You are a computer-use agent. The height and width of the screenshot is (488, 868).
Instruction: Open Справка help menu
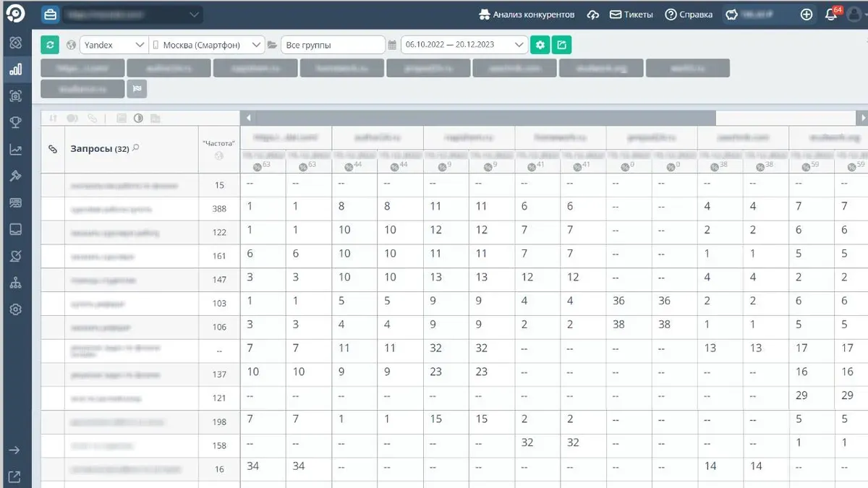(689, 14)
